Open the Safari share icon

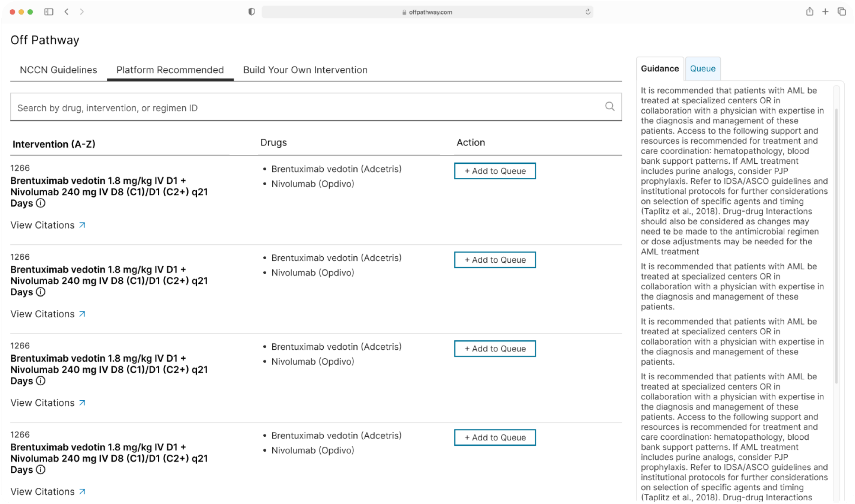(x=809, y=12)
